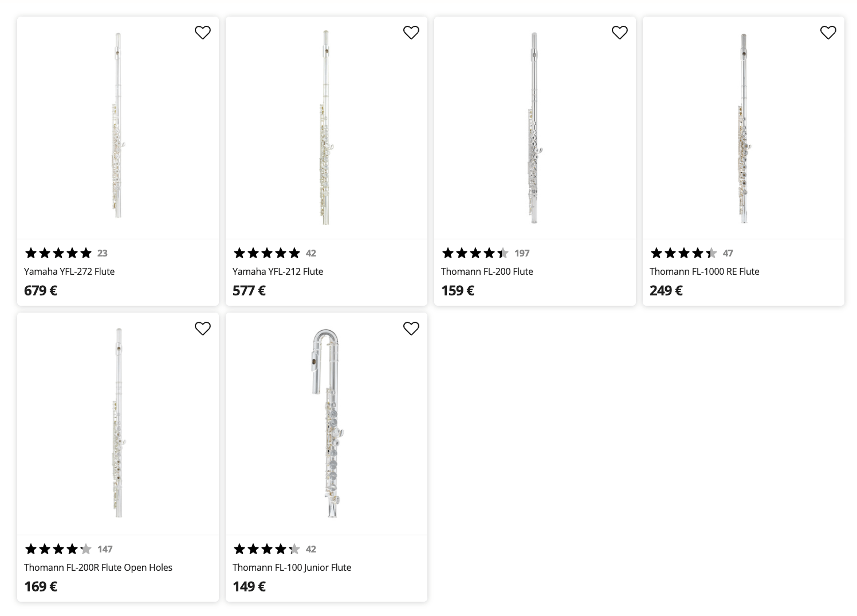The image size is (857, 616).
Task: Click the 577 € price of Yamaha YFL-212
Action: point(249,290)
